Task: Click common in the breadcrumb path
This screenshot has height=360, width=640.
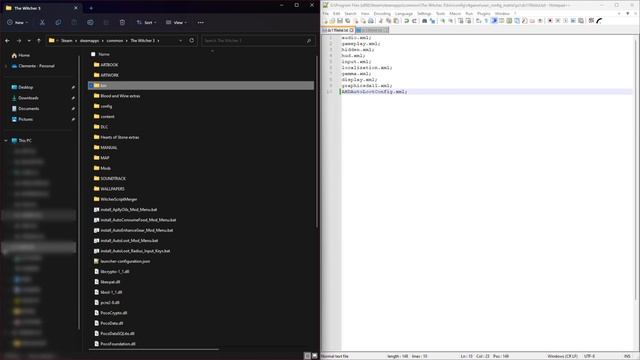Action: [115, 40]
